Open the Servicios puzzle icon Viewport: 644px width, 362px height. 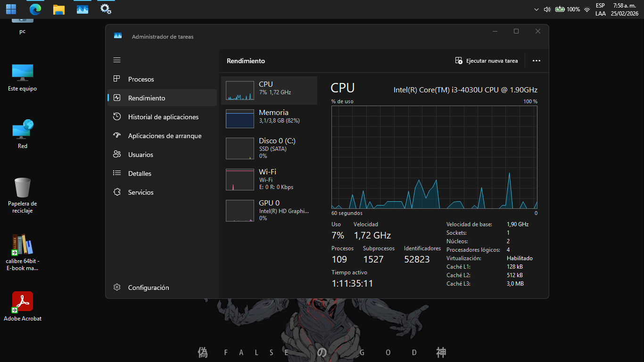117,192
